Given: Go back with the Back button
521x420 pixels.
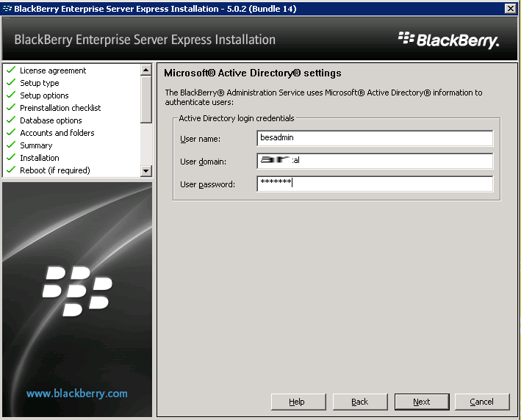Looking at the screenshot, I should (360, 402).
